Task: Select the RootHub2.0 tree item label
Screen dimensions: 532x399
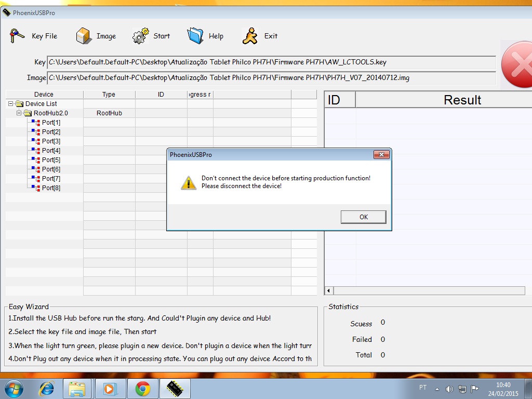Action: click(51, 113)
